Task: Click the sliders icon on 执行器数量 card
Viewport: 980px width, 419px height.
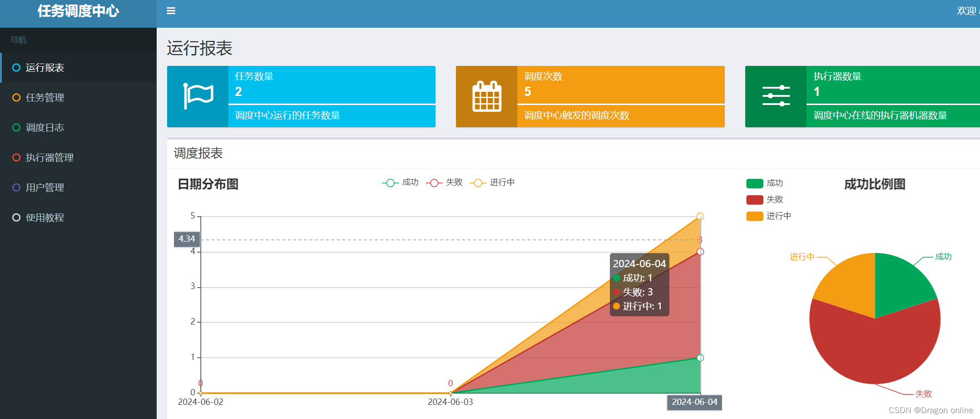Action: coord(776,96)
